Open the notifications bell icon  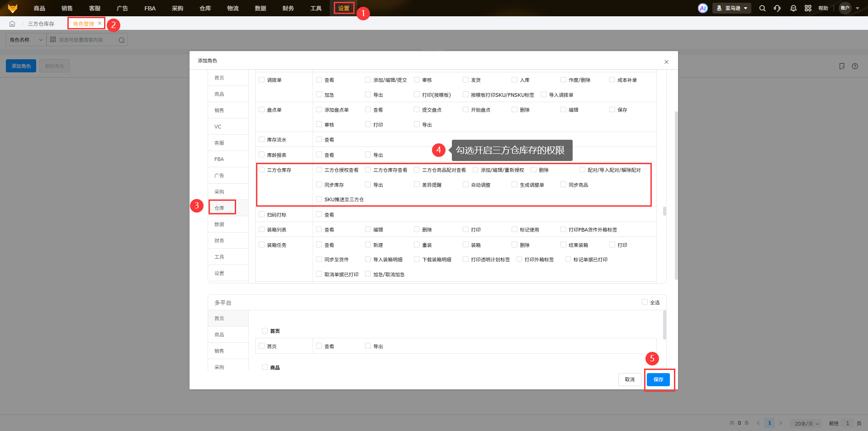click(793, 8)
